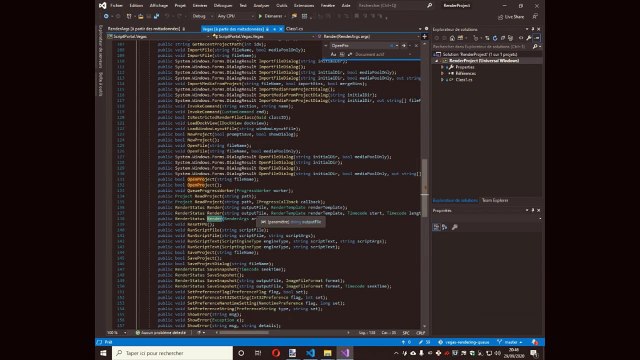Click the master branch selector in status bar
Screen dimensions: 640x360
pyautogui.click(x=510, y=342)
